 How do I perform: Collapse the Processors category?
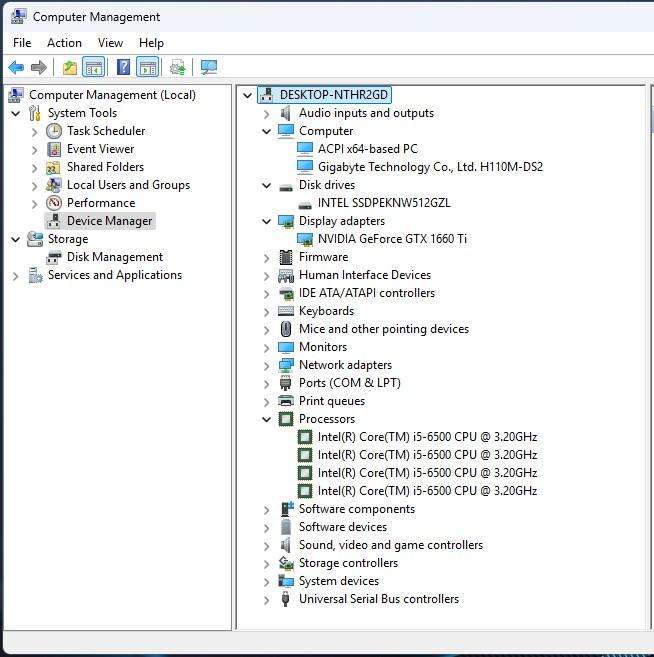(267, 419)
